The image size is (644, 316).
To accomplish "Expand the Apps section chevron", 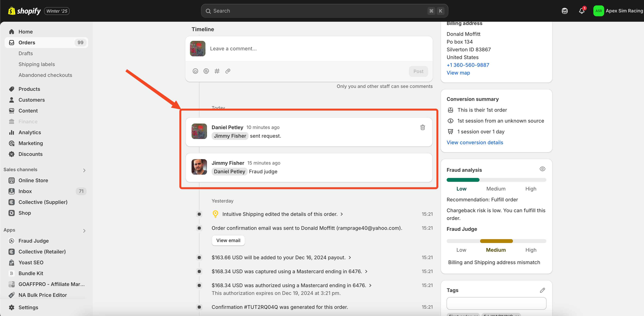I will click(84, 231).
